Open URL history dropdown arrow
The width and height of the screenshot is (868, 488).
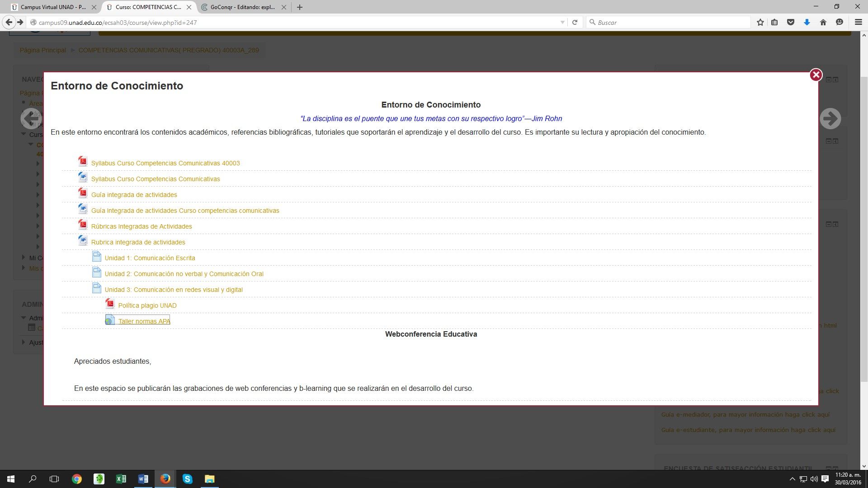click(562, 22)
